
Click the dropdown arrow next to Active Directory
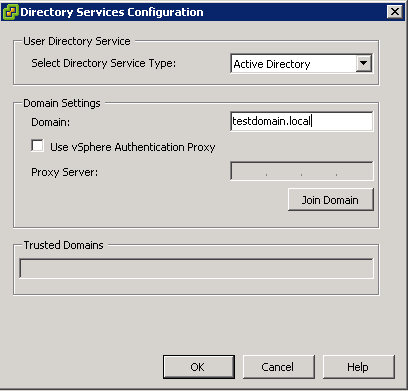point(364,63)
